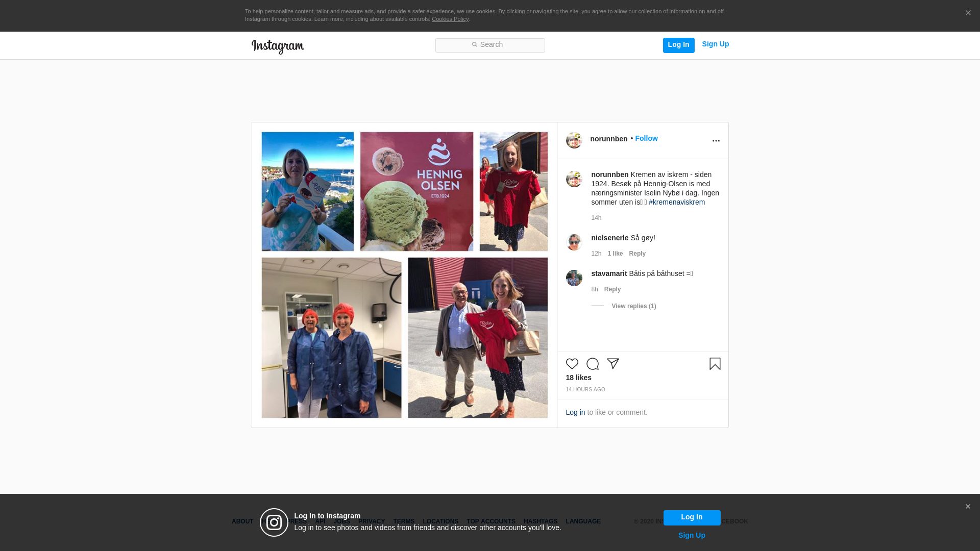Click the Sign Up link in header

(715, 44)
